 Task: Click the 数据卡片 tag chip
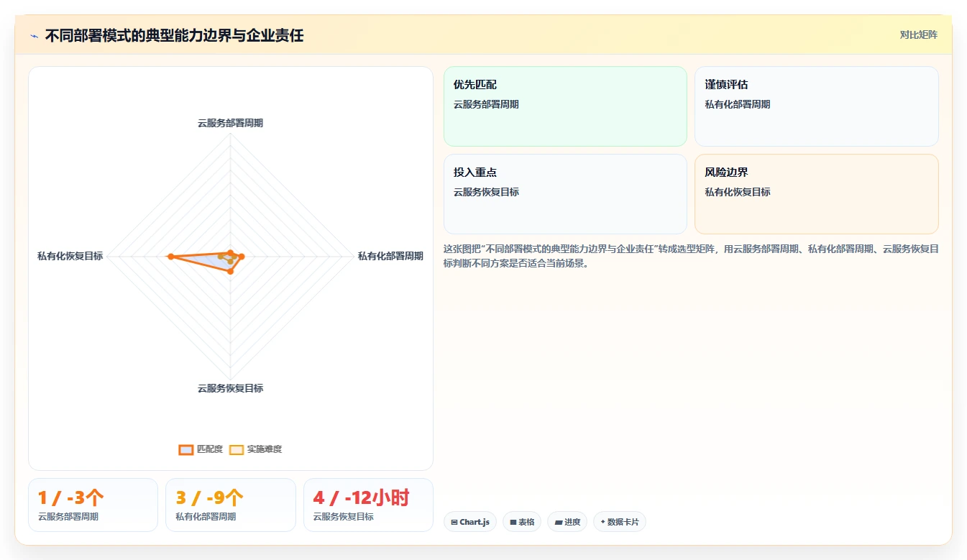click(x=619, y=522)
